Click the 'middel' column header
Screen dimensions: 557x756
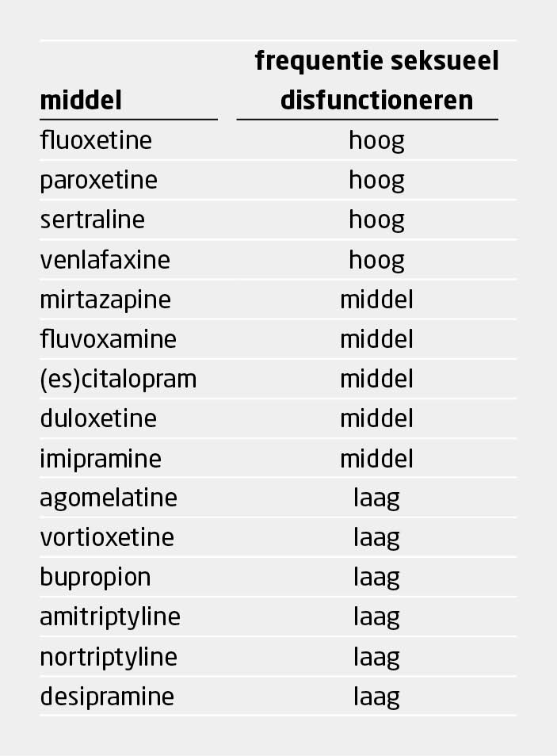(x=81, y=101)
